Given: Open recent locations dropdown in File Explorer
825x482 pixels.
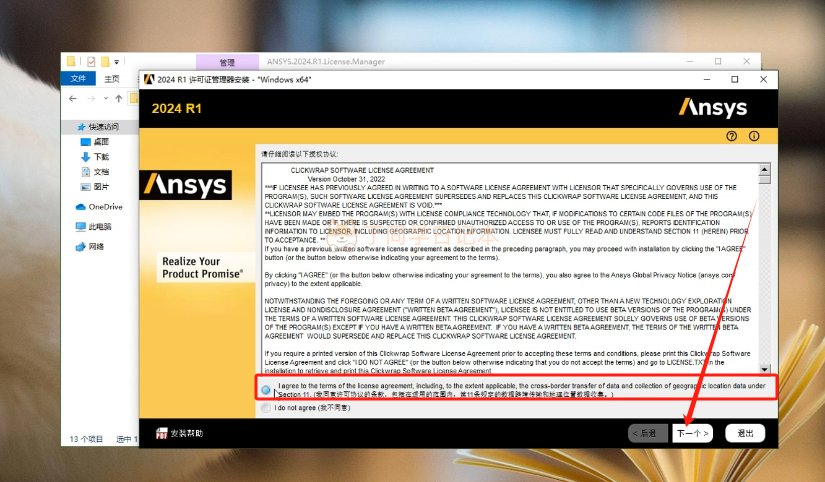Looking at the screenshot, I should coord(106,98).
